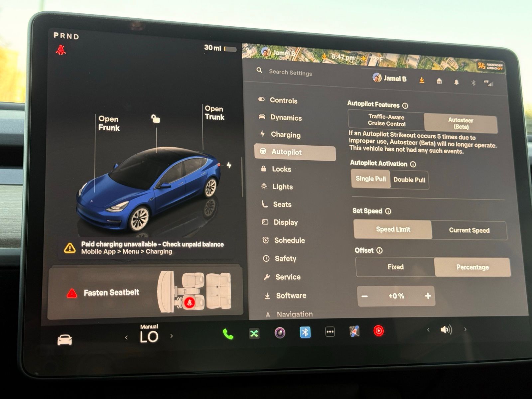Viewport: 532px width, 399px height.
Task: Open the dashcam camera app icon
Action: tap(280, 332)
